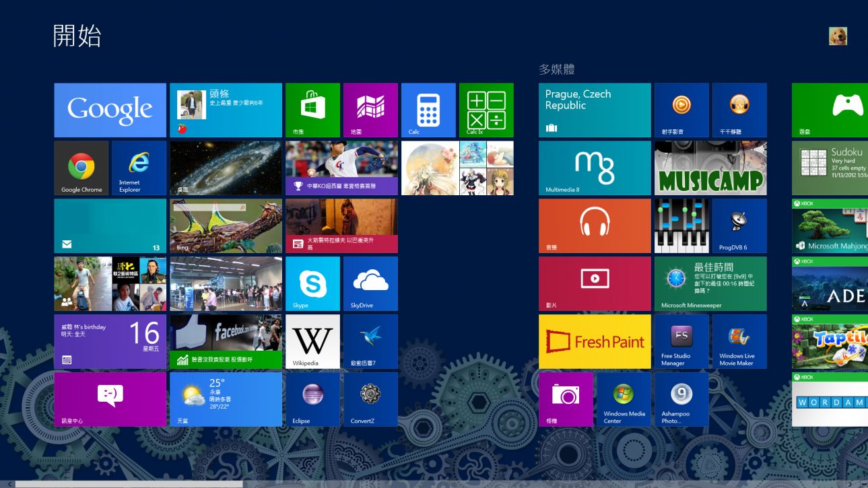868x488 pixels.
Task: Open Free Studio Manager
Action: pyautogui.click(x=681, y=341)
